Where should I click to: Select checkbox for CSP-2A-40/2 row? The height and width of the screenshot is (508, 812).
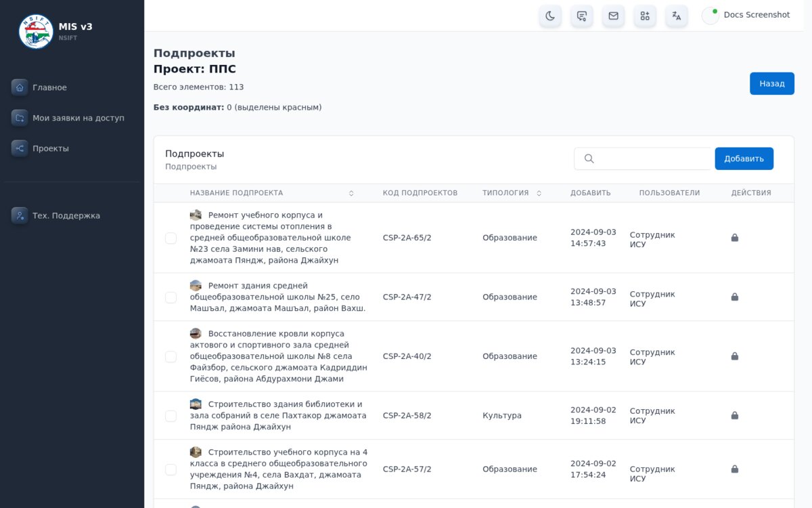point(171,356)
